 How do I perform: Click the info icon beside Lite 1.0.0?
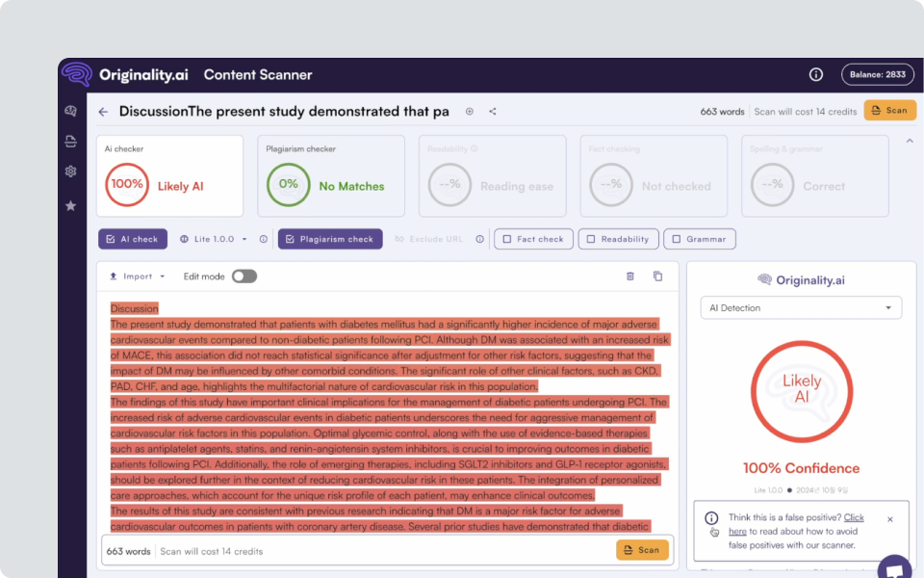(x=264, y=239)
